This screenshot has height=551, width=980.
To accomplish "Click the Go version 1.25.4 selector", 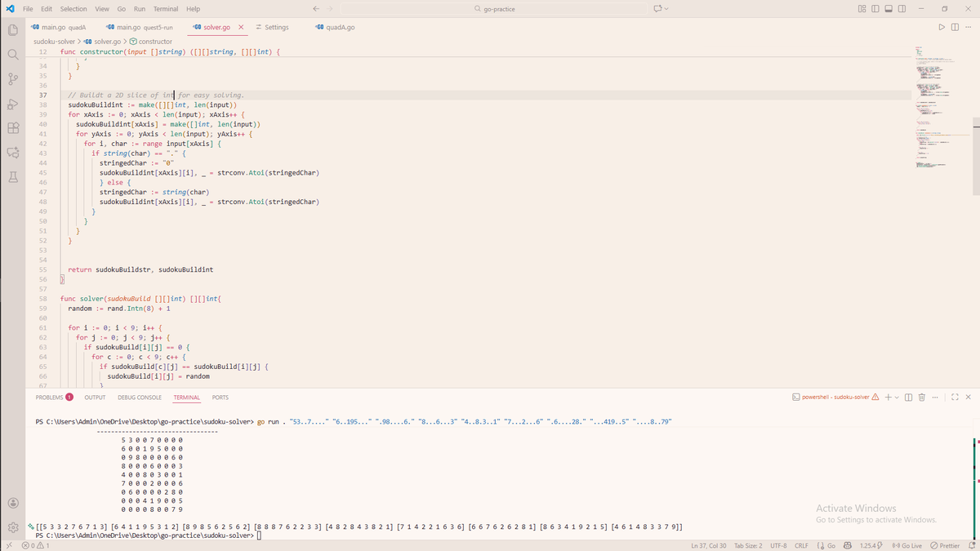I will tap(871, 545).
